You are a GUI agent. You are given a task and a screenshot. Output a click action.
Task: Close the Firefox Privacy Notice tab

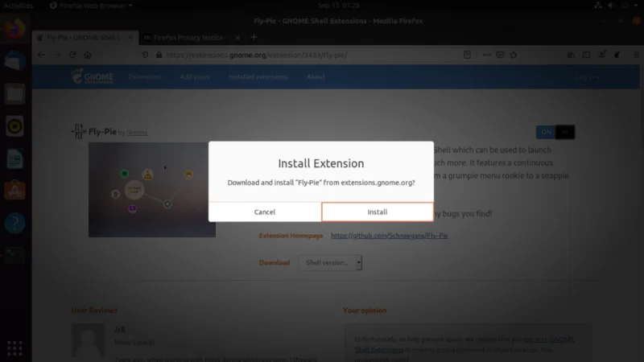237,37
